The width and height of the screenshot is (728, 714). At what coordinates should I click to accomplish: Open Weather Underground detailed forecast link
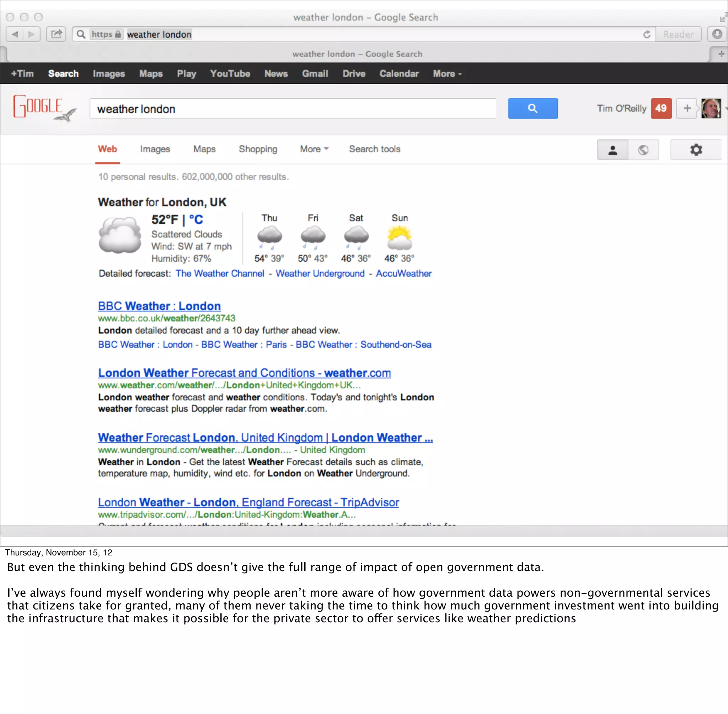point(320,273)
